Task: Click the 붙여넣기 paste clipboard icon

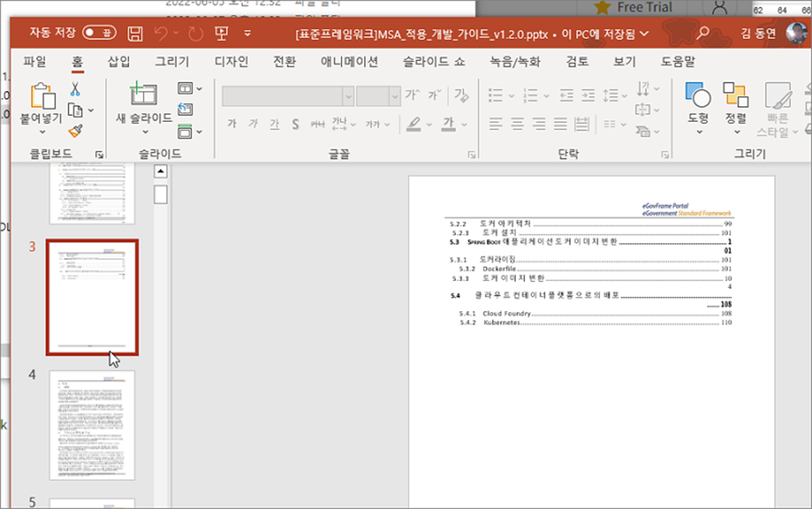Action: [42, 95]
